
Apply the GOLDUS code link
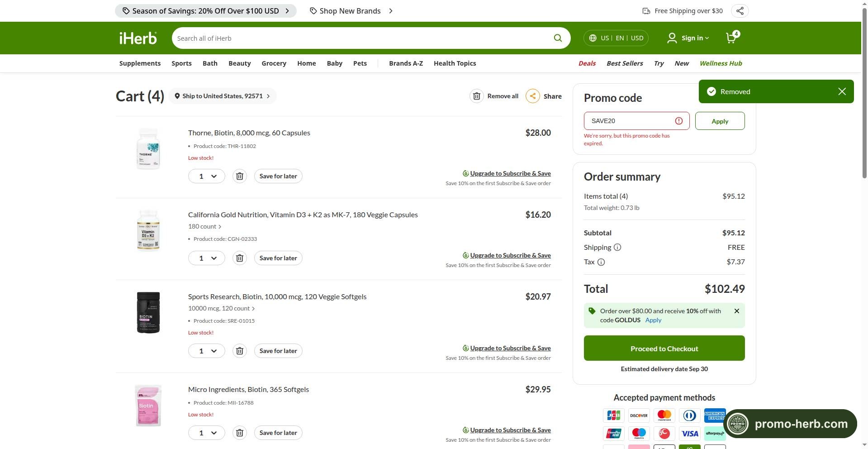tap(653, 320)
